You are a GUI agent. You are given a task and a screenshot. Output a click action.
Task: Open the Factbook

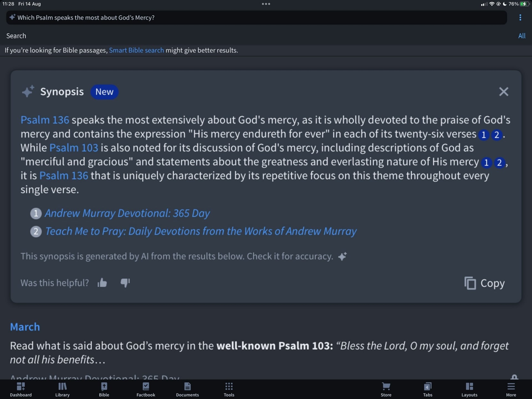(x=146, y=389)
